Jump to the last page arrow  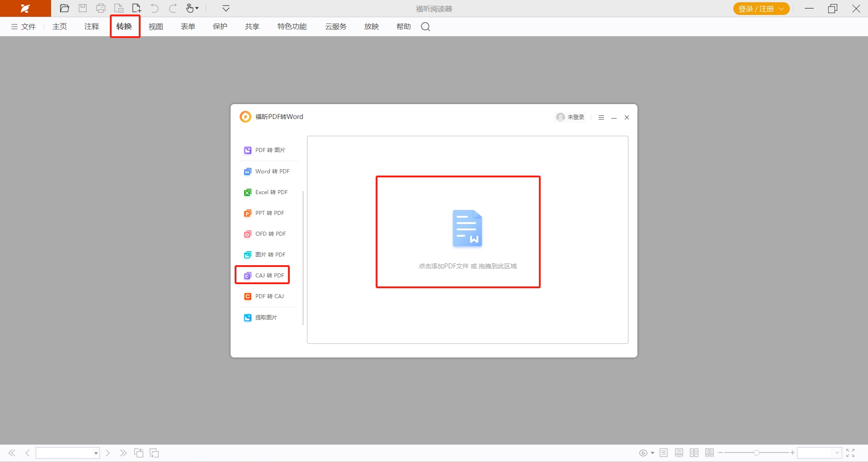click(123, 453)
